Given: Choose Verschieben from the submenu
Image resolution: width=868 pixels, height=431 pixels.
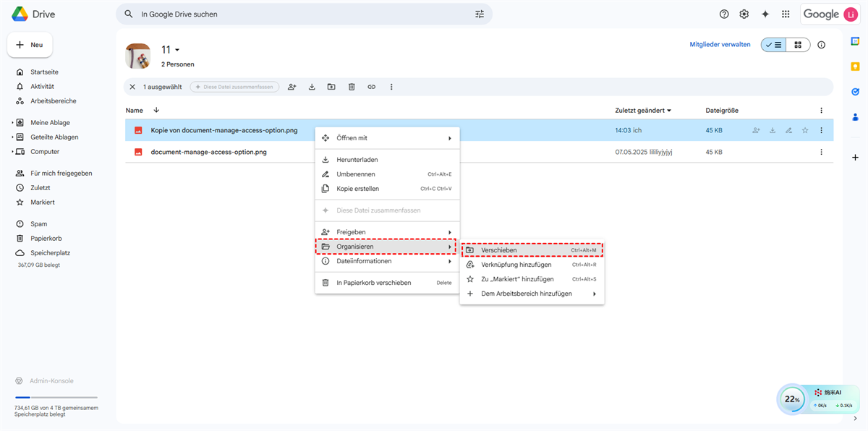Looking at the screenshot, I should [x=532, y=250].
